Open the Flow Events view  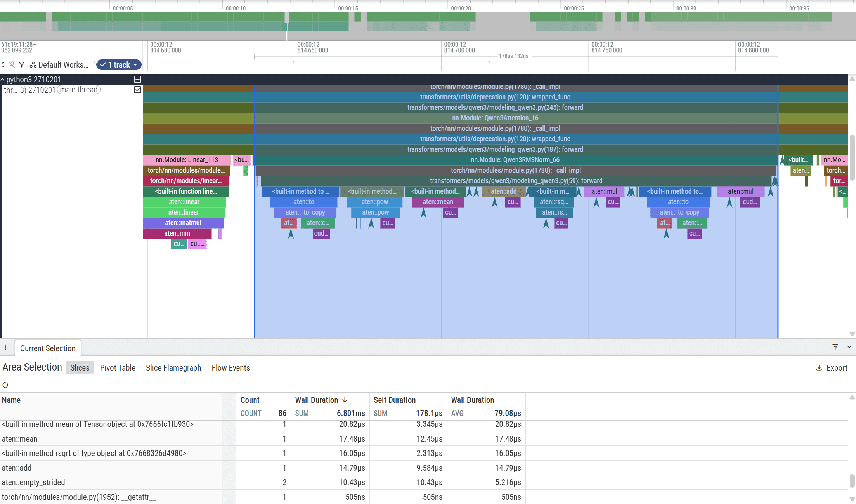tap(230, 368)
